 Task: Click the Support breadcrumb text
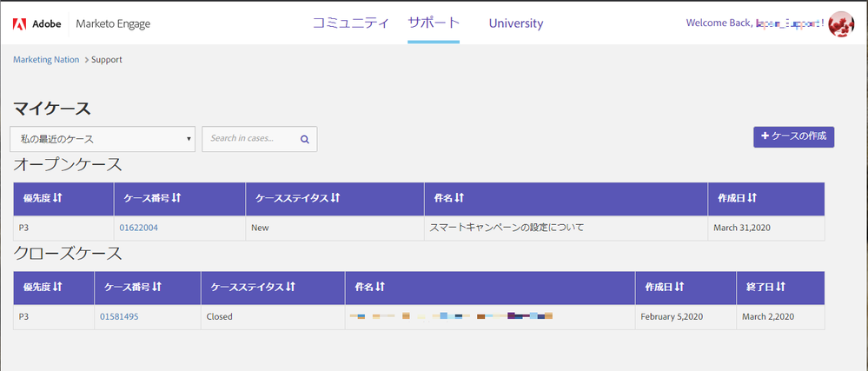point(107,60)
